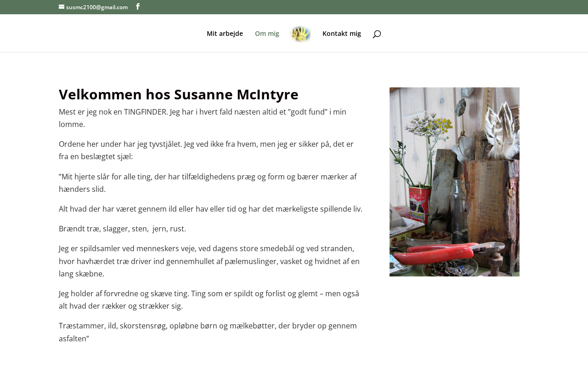Screen dimensions: 588x368
Task: Click the sentence starting 'Alt hvad der har været'
Action: pos(210,209)
